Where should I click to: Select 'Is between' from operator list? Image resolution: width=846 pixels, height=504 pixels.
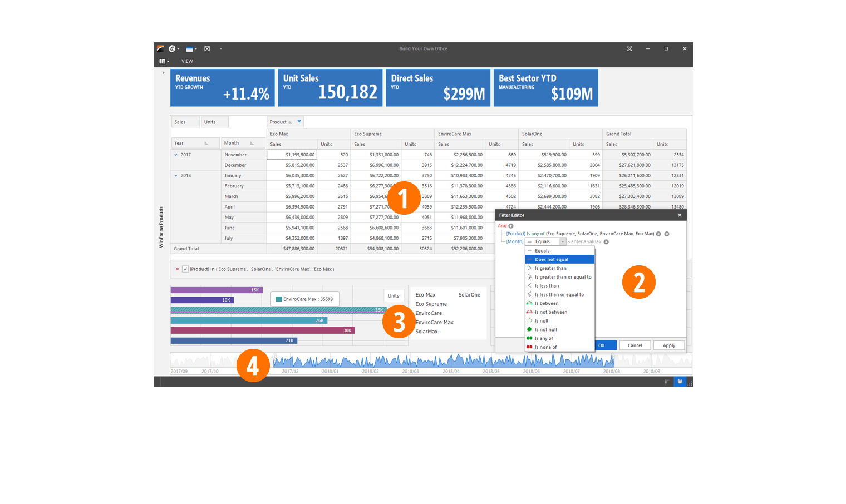[x=546, y=304]
